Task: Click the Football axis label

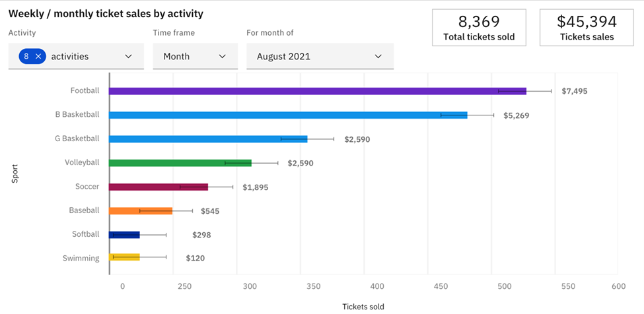Action: [x=85, y=90]
